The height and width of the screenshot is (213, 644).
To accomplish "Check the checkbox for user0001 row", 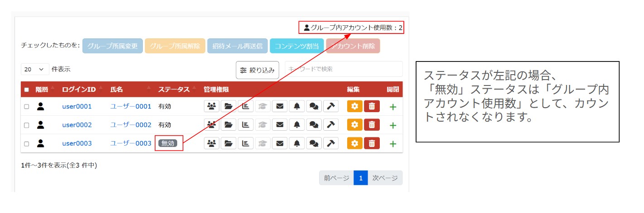I will coord(26,107).
